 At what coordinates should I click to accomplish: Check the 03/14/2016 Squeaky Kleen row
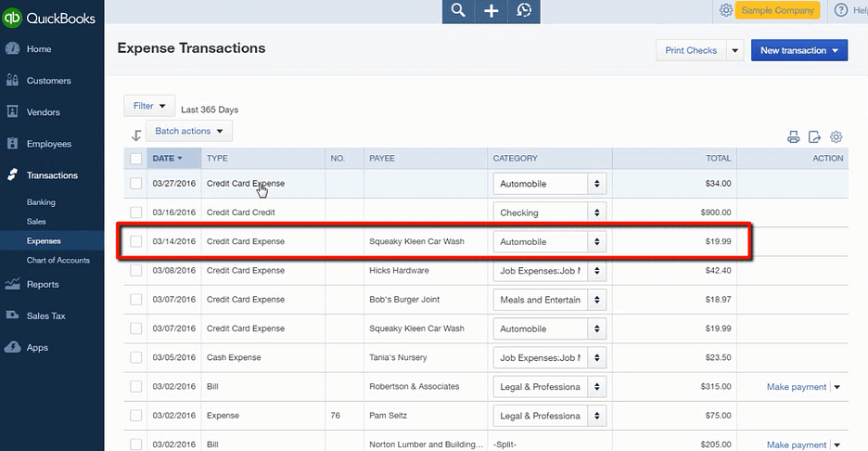(135, 241)
